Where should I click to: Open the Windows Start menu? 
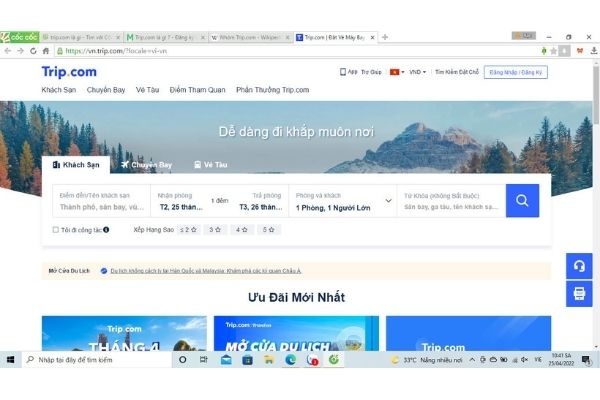tap(11, 360)
